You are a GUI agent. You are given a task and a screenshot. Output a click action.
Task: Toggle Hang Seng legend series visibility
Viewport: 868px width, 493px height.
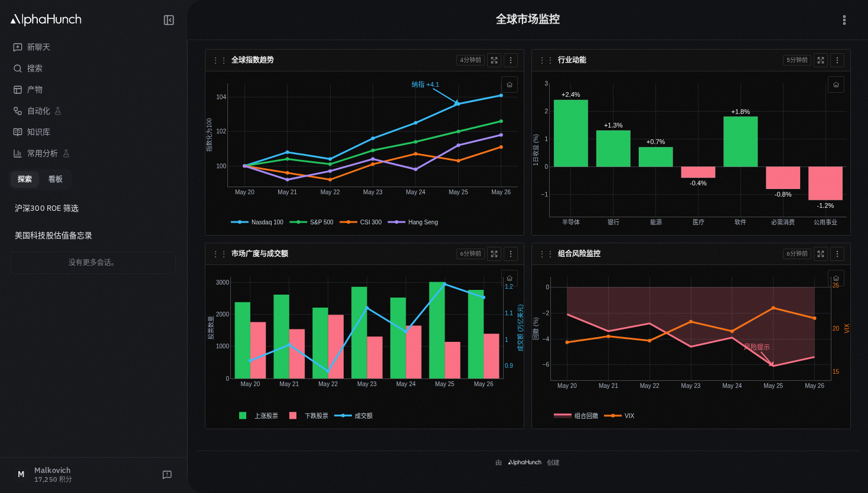tap(413, 222)
